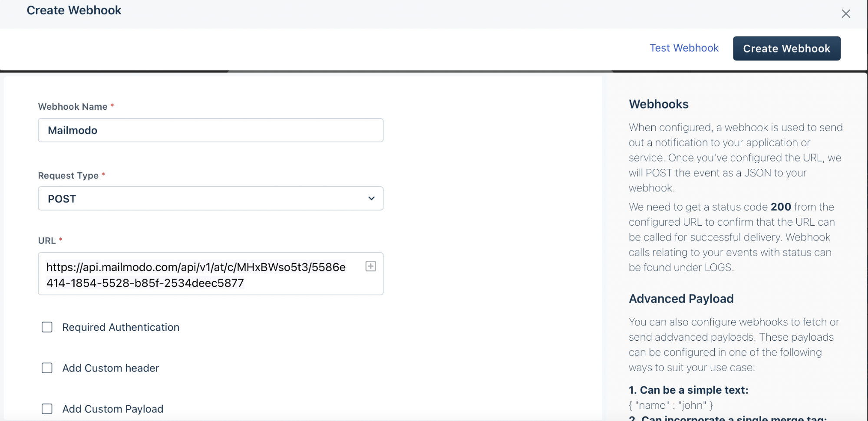Open the Request Type dropdown
The width and height of the screenshot is (868, 421).
click(211, 198)
